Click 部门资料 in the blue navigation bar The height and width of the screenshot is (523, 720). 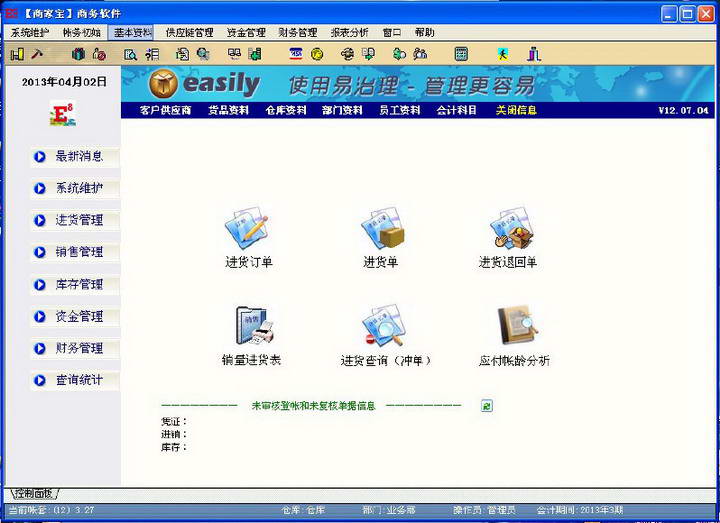click(342, 110)
